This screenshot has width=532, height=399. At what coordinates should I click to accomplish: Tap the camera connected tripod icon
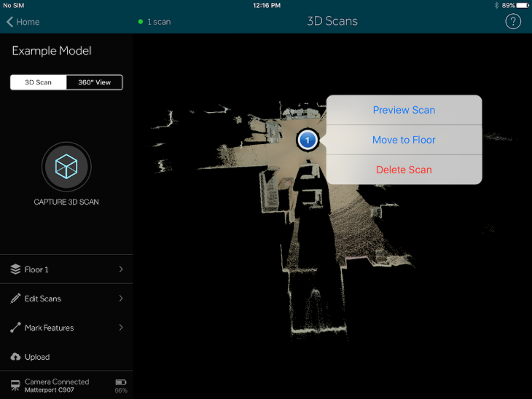15,385
